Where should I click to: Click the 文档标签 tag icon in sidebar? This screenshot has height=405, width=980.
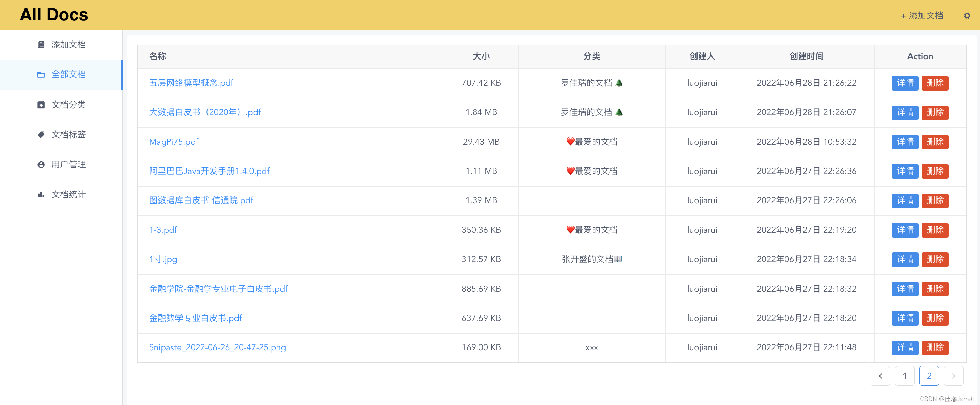[x=41, y=134]
